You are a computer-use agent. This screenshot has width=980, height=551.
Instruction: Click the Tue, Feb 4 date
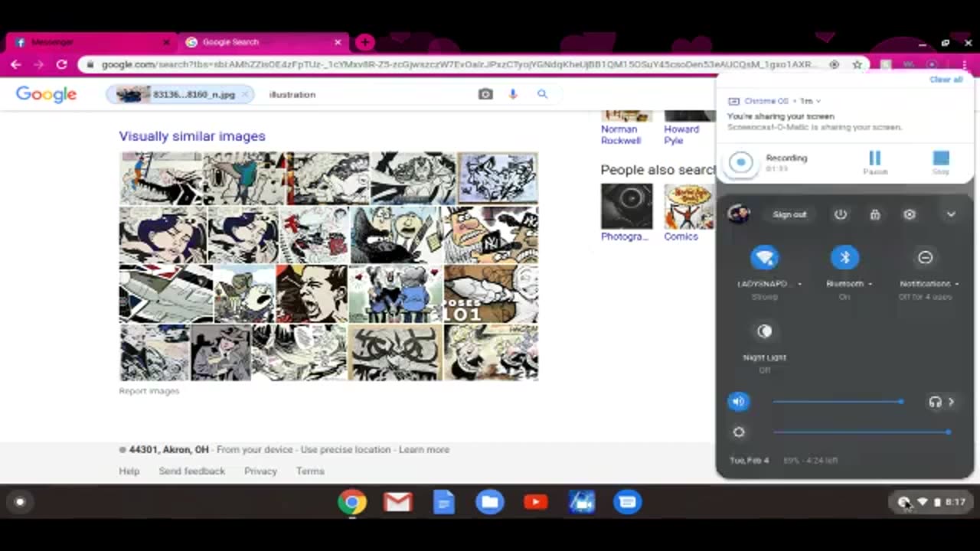[749, 461]
